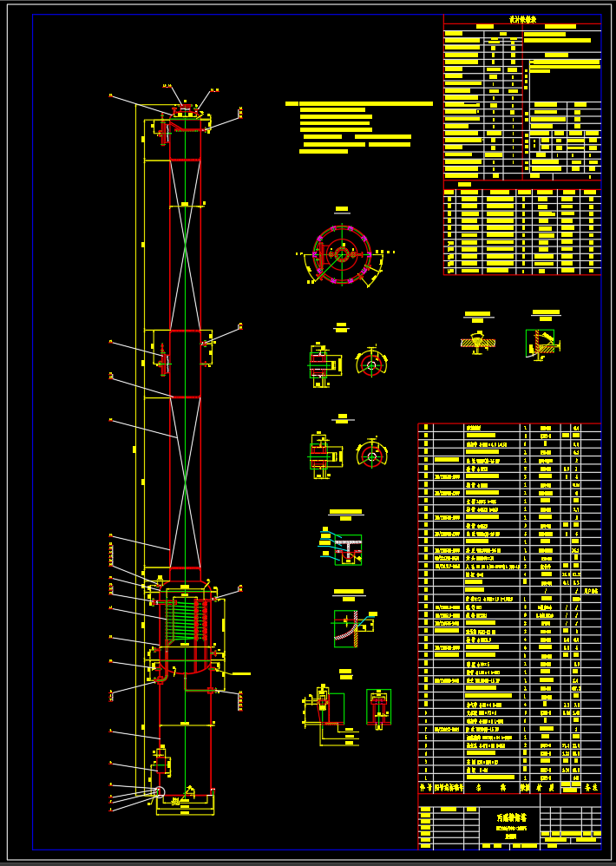
Task: Click the parts list header row
Action: [508, 788]
